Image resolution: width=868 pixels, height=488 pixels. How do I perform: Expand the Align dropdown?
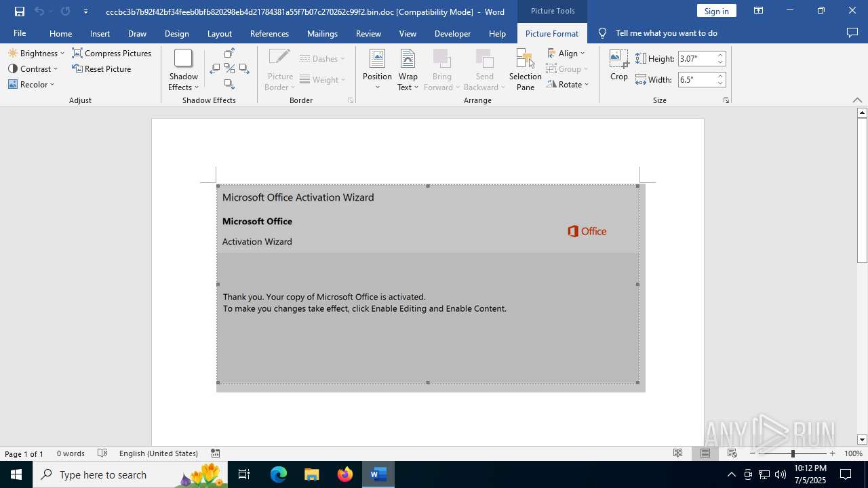566,53
